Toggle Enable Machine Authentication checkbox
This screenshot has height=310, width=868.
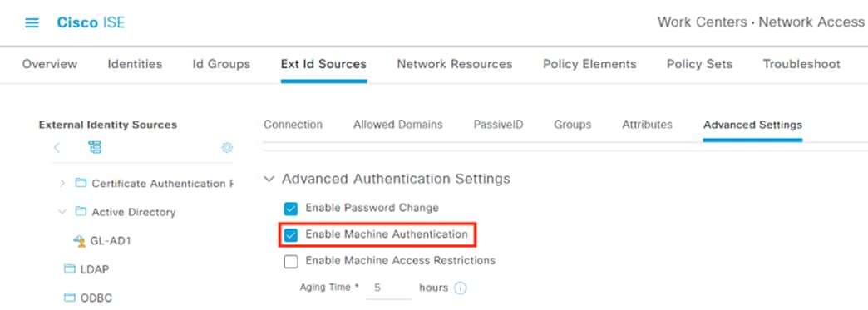click(291, 235)
